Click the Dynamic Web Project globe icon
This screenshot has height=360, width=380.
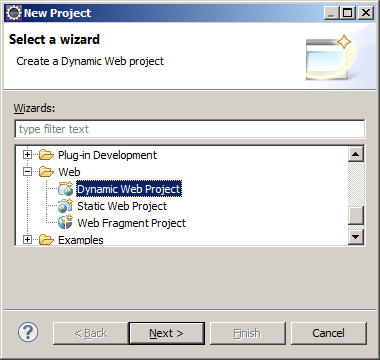(65, 189)
